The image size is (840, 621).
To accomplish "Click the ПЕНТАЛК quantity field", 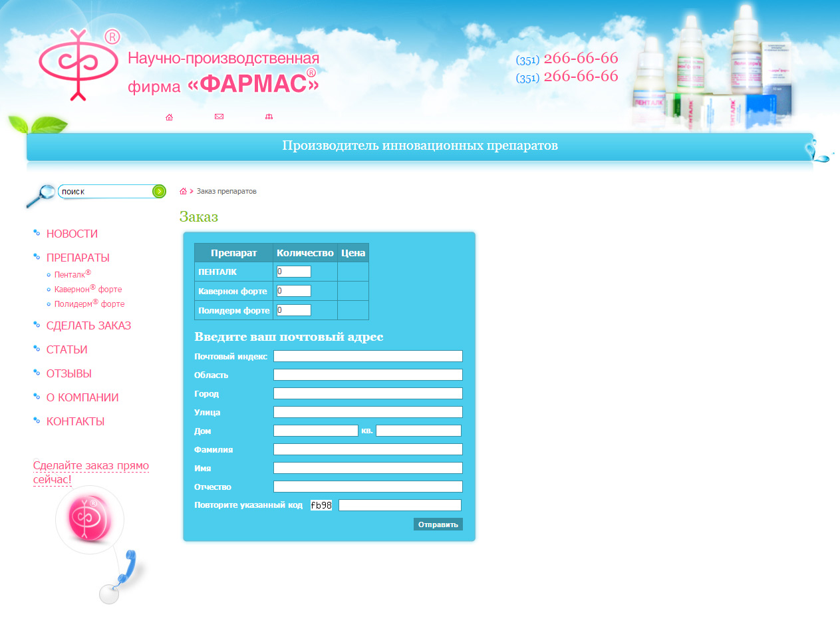I will (294, 272).
